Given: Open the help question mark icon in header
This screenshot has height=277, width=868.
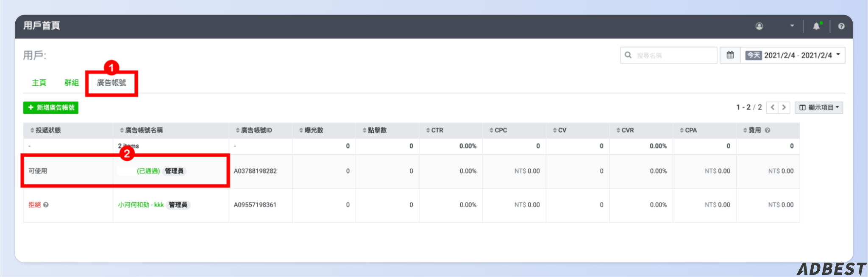Looking at the screenshot, I should [841, 26].
